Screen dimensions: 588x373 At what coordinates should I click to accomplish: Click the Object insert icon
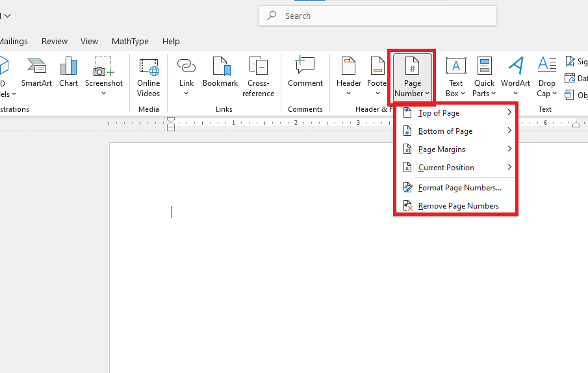point(569,96)
